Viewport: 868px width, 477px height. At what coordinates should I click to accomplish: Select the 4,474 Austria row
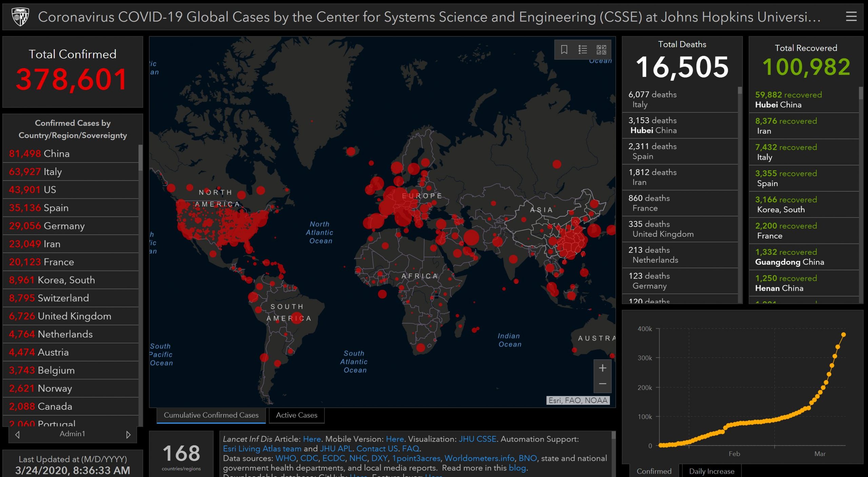point(71,352)
